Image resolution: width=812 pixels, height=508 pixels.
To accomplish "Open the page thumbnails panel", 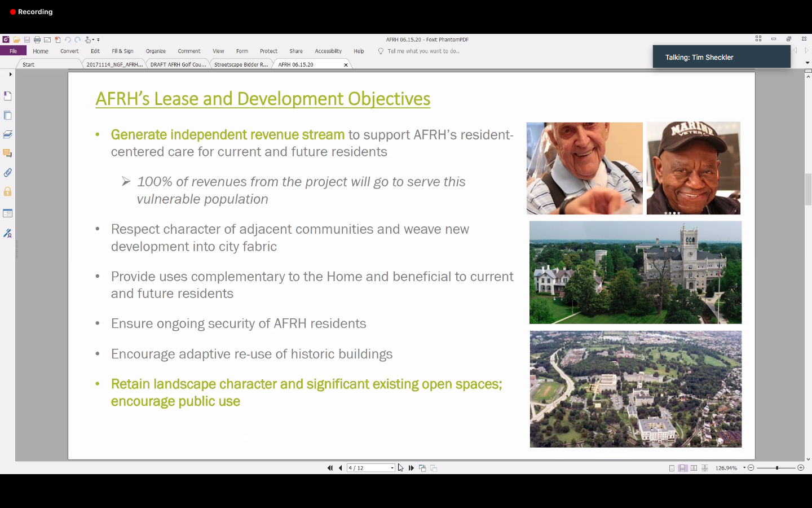I will pyautogui.click(x=8, y=116).
